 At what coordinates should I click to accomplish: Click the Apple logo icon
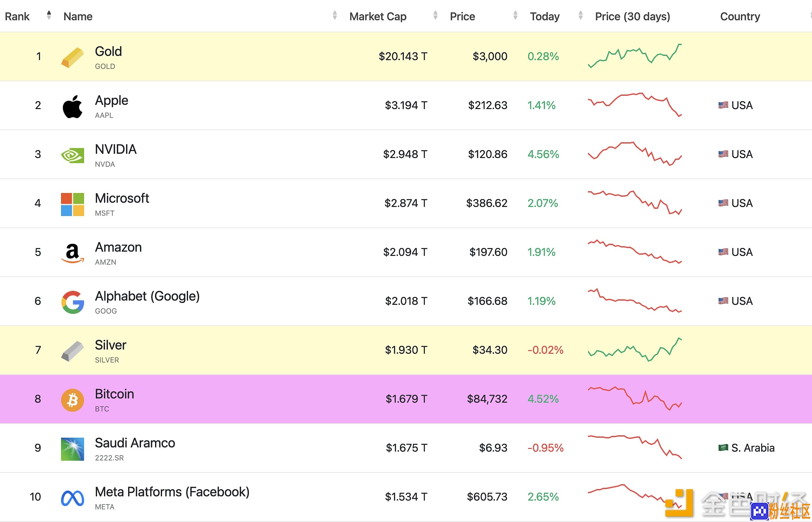(x=72, y=106)
